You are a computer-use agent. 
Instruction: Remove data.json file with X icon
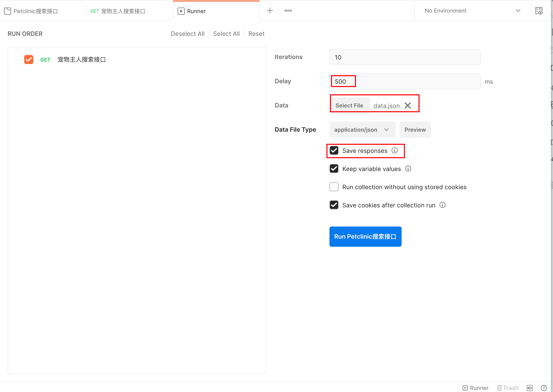407,105
